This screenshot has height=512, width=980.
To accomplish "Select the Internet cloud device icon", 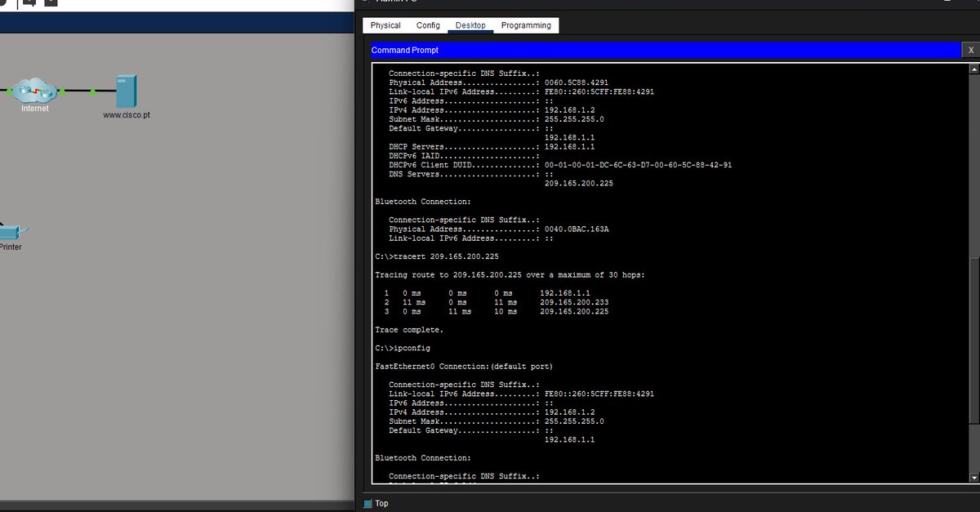I will (x=36, y=90).
